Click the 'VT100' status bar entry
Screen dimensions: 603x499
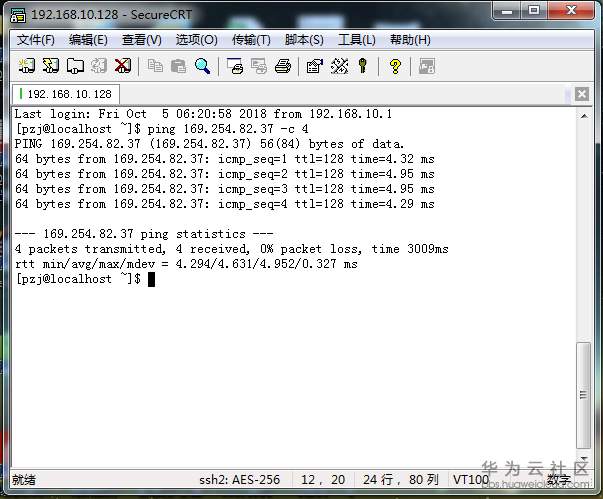click(x=471, y=480)
